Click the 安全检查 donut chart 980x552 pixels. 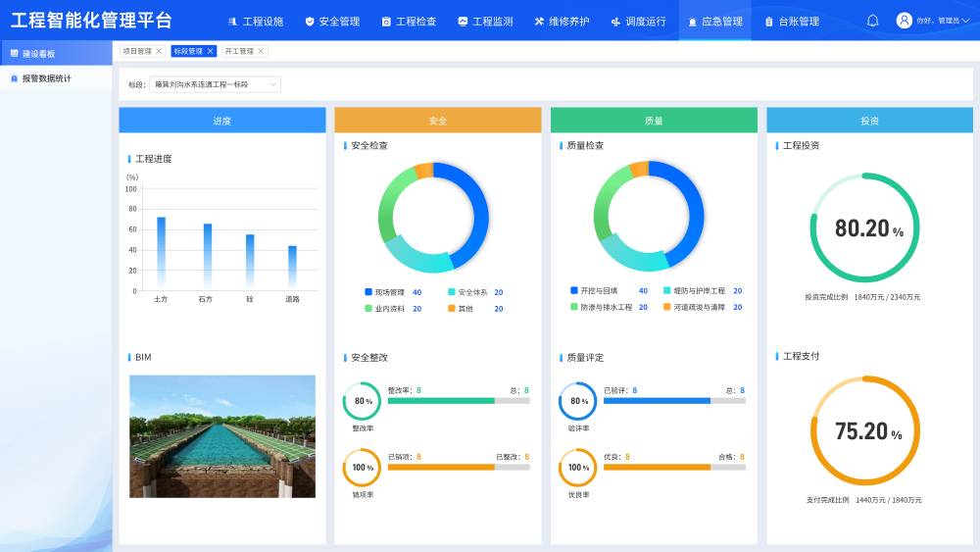(x=433, y=218)
